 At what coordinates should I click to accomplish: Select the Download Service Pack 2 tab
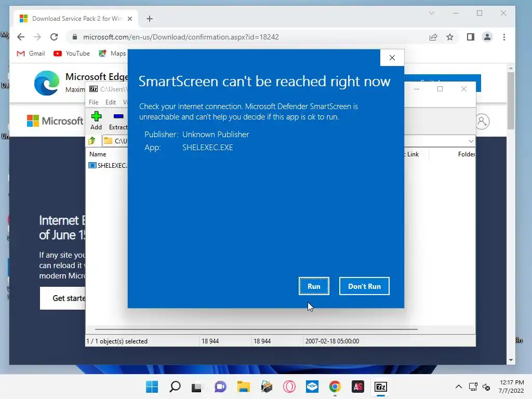point(76,19)
